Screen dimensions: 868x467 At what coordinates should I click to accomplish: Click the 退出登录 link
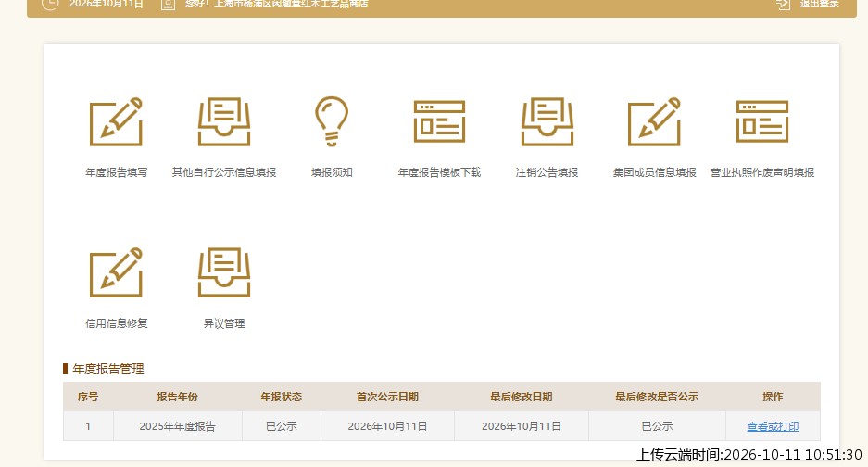tap(819, 4)
